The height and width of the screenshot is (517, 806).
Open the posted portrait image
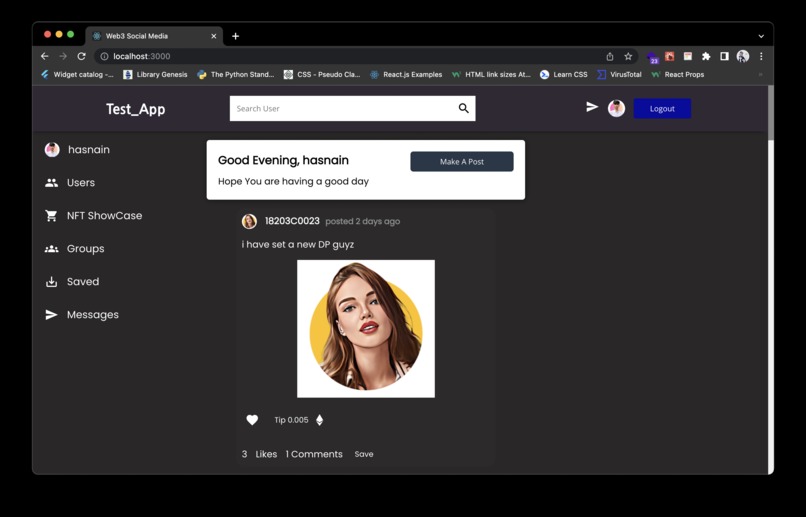[366, 328]
